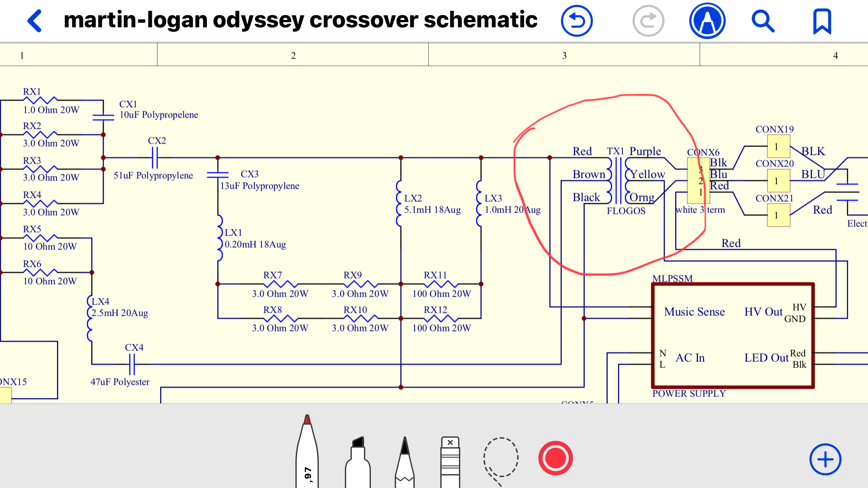868x488 pixels.
Task: Tap column header number 3
Action: [564, 56]
